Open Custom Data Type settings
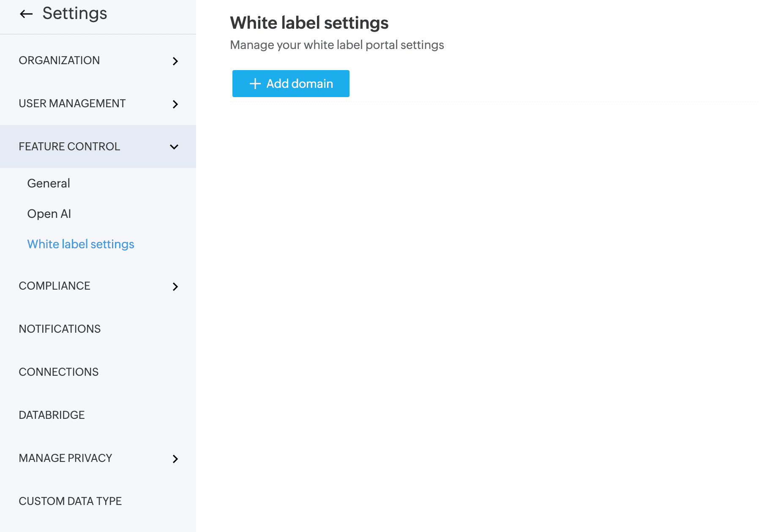The height and width of the screenshot is (532, 759). pos(70,501)
